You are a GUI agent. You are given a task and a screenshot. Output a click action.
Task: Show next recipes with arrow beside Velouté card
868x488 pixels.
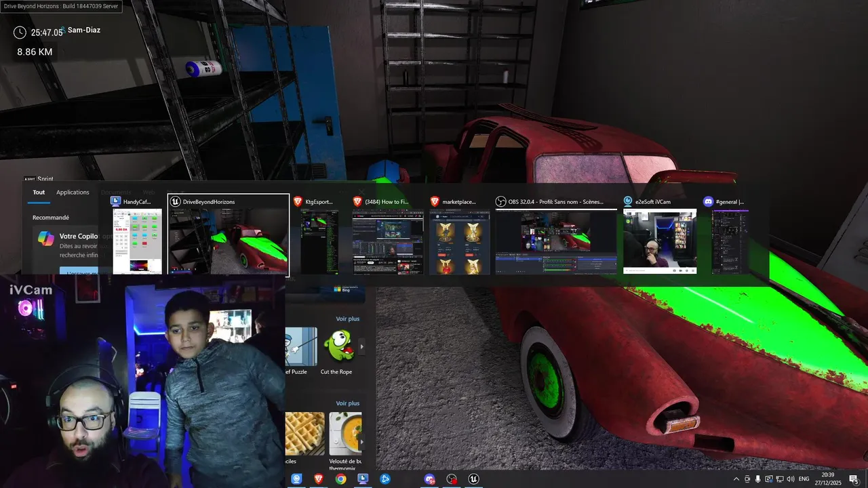click(361, 441)
